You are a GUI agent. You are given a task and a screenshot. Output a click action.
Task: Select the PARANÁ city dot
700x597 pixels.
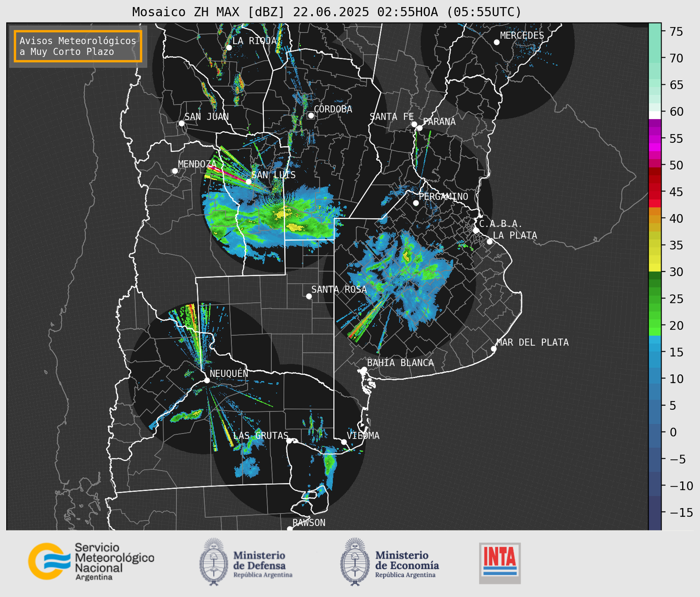[x=420, y=128]
